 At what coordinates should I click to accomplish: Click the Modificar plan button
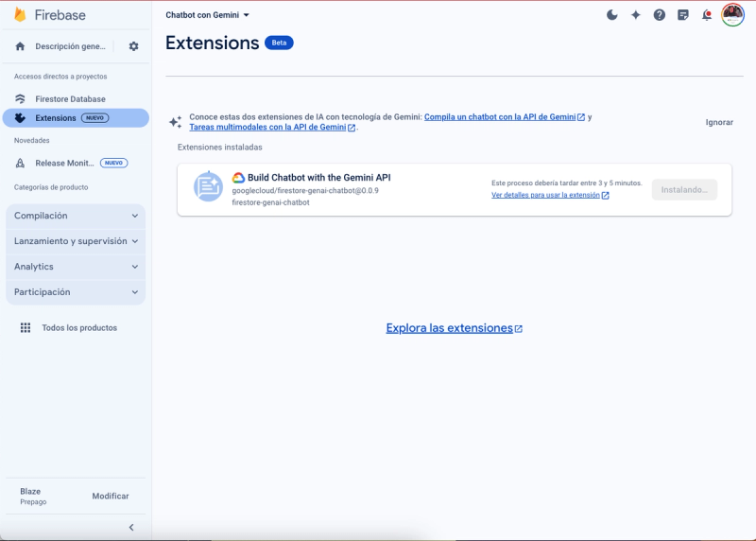click(111, 497)
